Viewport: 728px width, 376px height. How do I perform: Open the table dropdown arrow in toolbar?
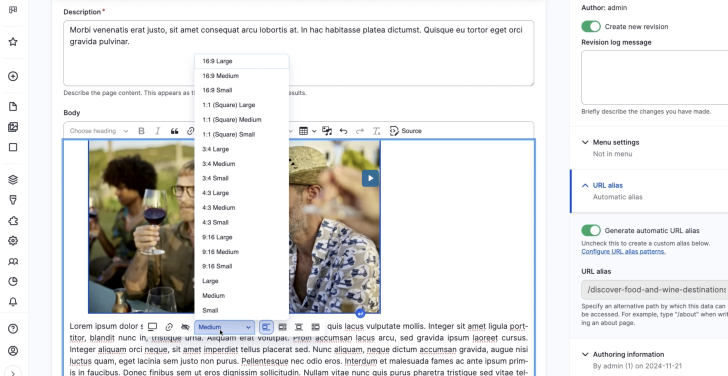point(314,131)
